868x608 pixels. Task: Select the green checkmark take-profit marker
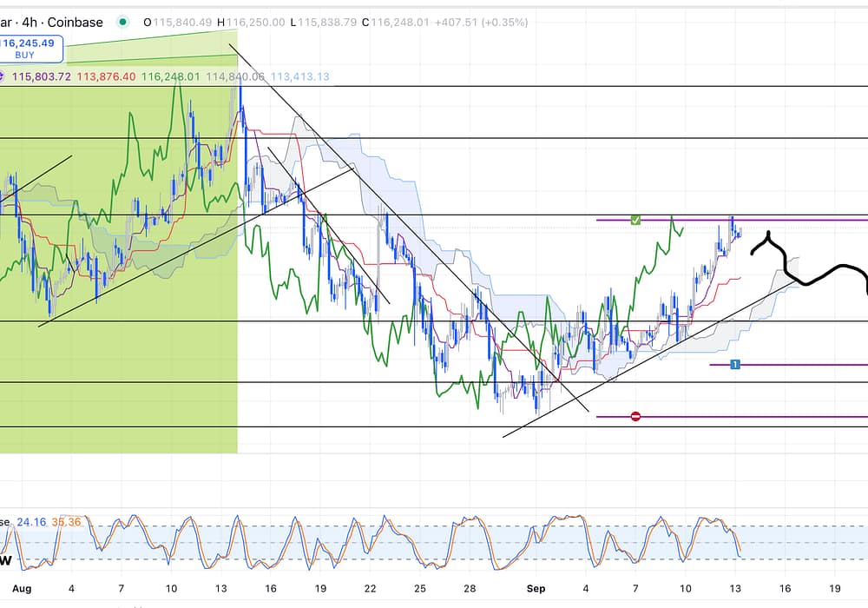(x=635, y=221)
